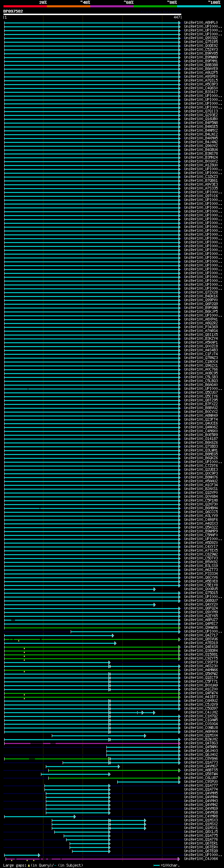The width and height of the screenshot is (224, 868).
Task: Click hit label UniRef100_A7QIL5
Action: 201,81
